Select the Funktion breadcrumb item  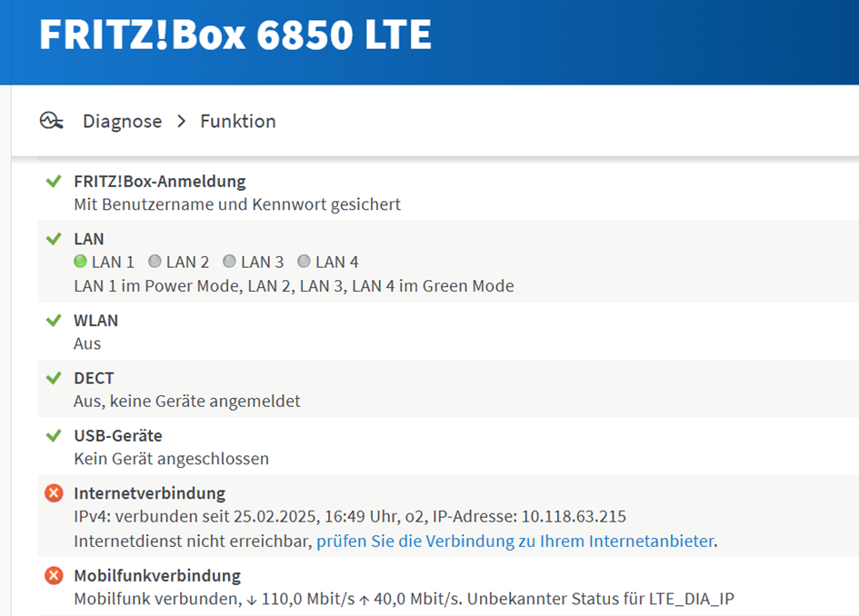click(238, 121)
